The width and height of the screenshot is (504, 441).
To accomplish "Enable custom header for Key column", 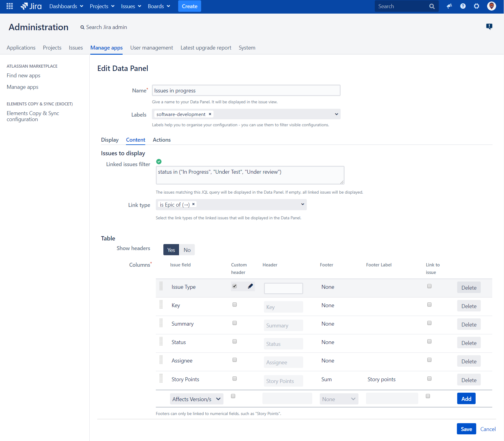I will click(235, 304).
